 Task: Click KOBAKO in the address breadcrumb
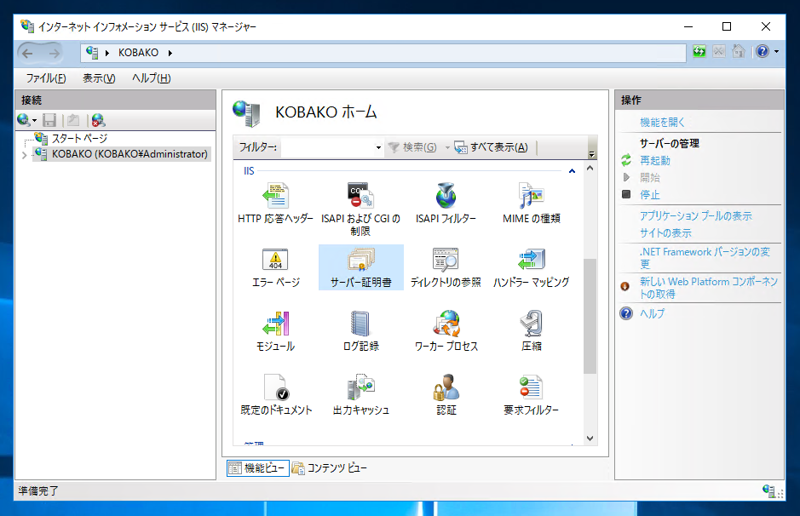[x=138, y=53]
